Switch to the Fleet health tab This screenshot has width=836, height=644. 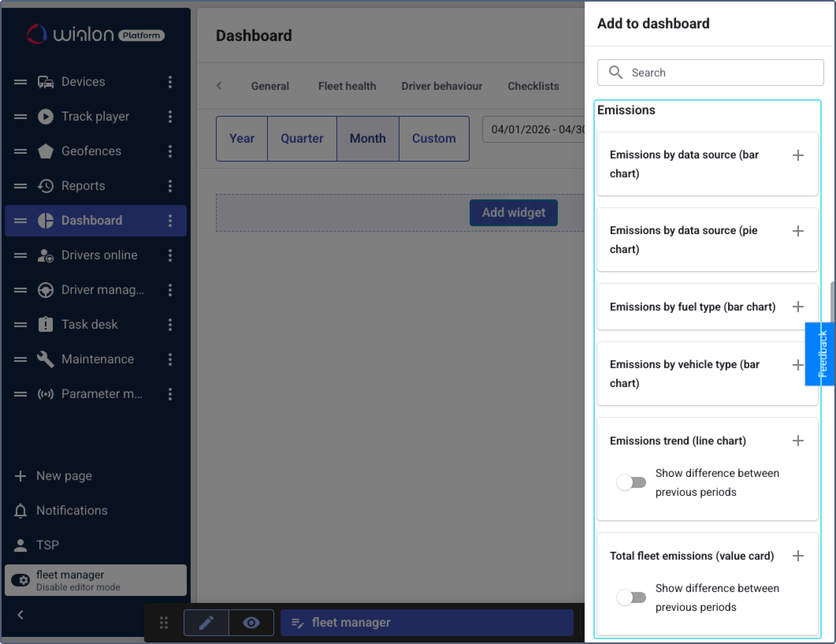(347, 86)
